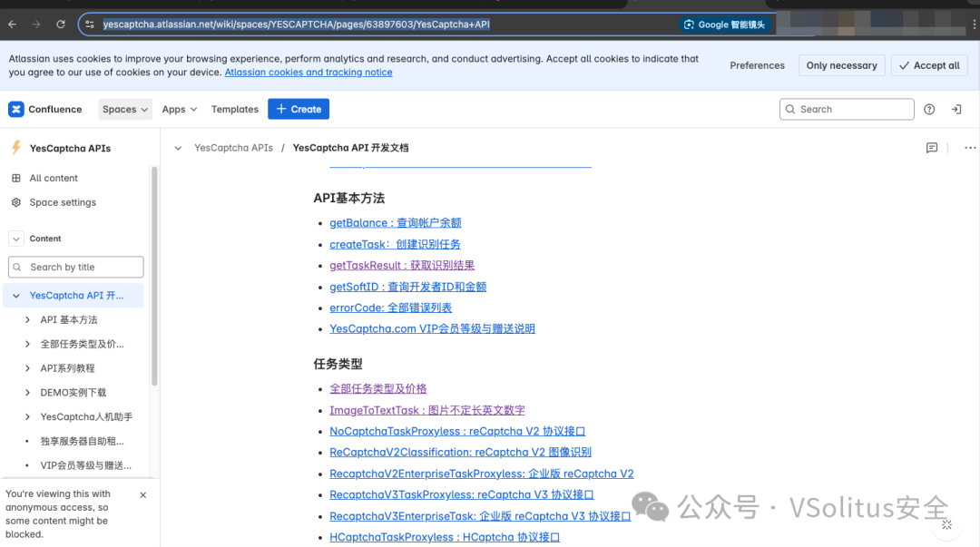The width and height of the screenshot is (980, 547).
Task: Open RecaptchaV3TaskProxyless link
Action: (461, 495)
